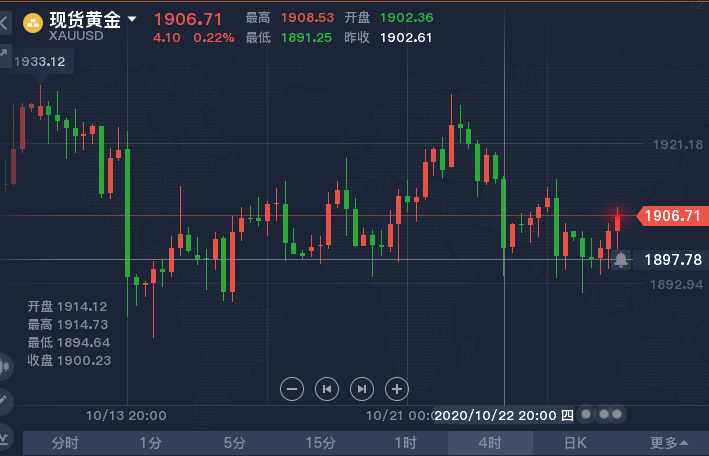Expand the 现货黄金 instrument dropdown arrow
This screenshot has height=456, width=709.
(132, 19)
